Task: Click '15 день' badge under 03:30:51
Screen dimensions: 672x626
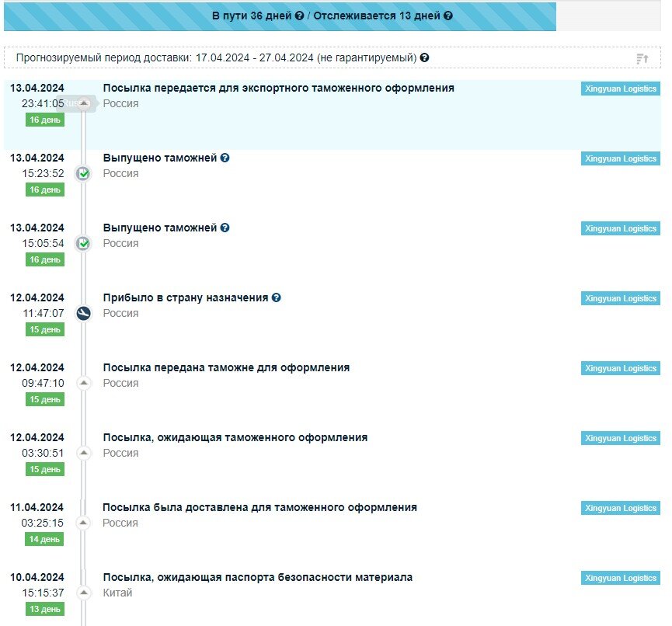Action: point(45,469)
